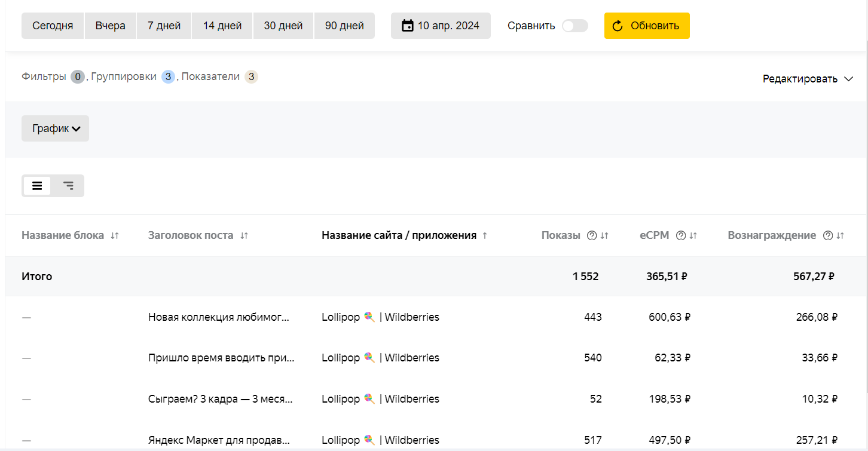This screenshot has height=451, width=868.
Task: Toggle the Сравнить switch
Action: [575, 26]
